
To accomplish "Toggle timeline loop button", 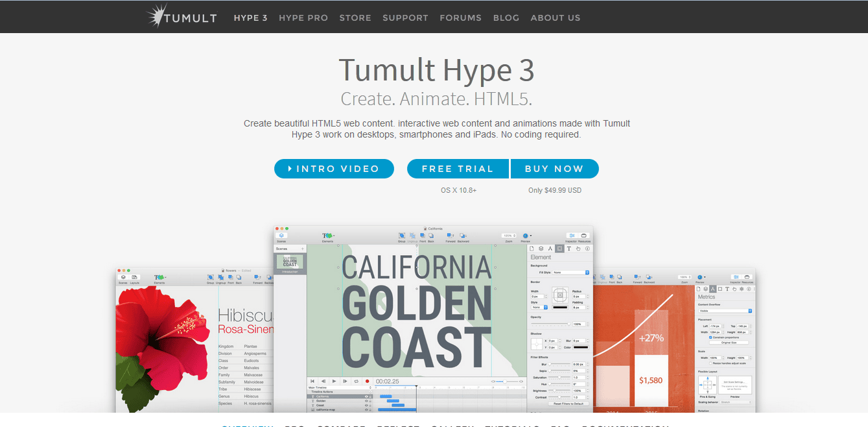I will click(356, 382).
